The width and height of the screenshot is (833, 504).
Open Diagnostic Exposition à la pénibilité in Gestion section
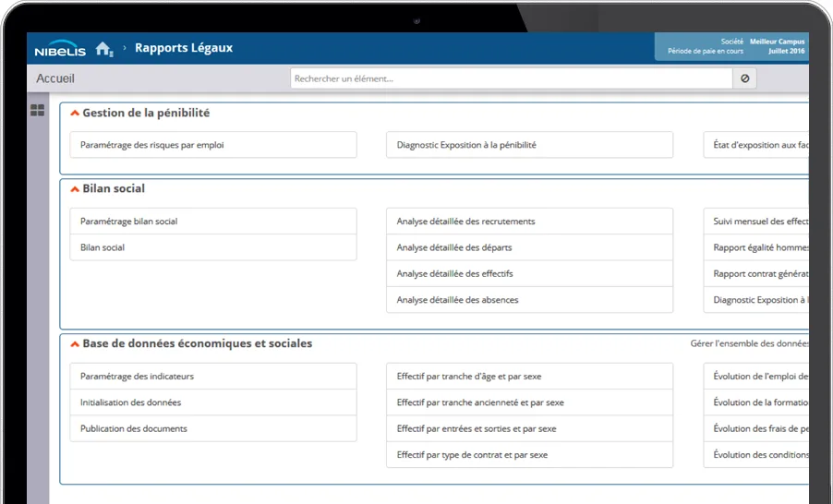(530, 145)
